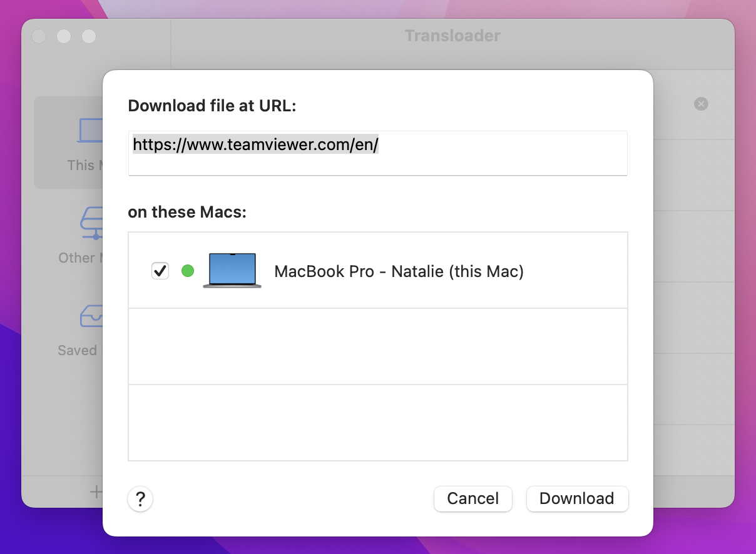This screenshot has width=756, height=554.
Task: Click the teamviewer.com URL text
Action: click(x=256, y=145)
